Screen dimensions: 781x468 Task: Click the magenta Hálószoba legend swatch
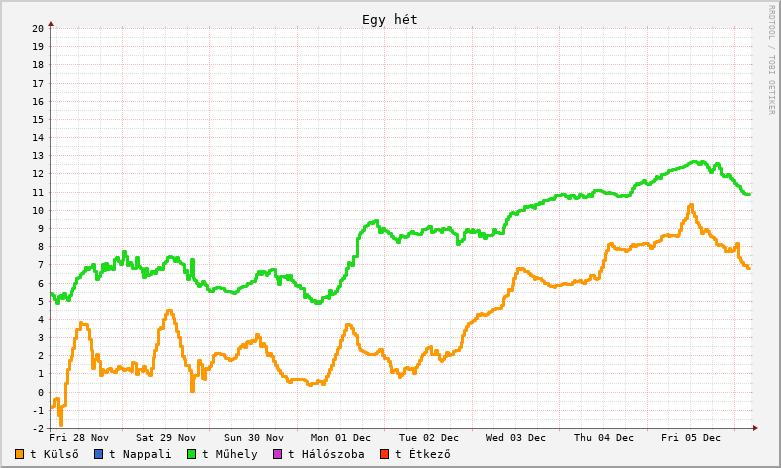(277, 454)
